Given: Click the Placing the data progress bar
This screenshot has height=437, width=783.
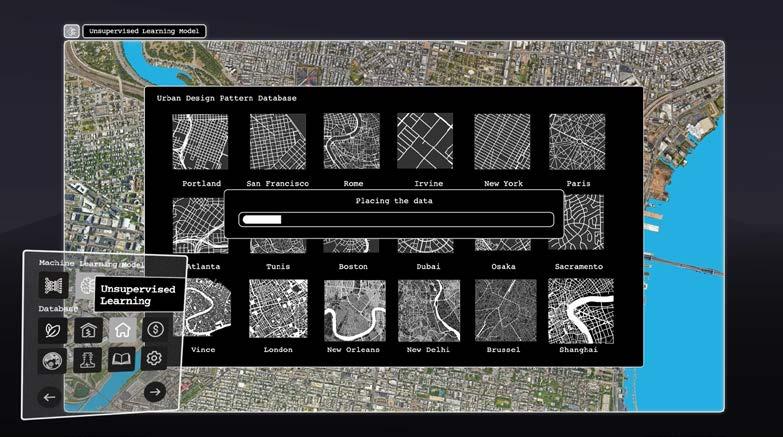Looking at the screenshot, I should tap(396, 219).
